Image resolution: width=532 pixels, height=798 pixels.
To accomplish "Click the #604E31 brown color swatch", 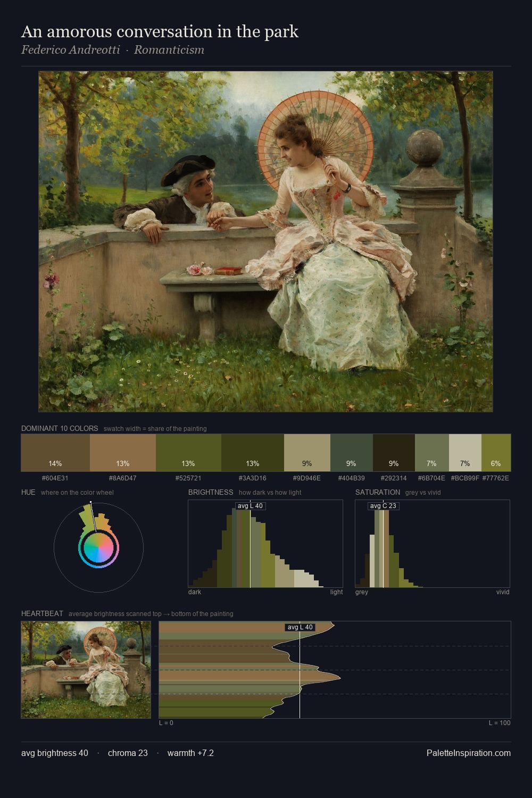I will (55, 453).
